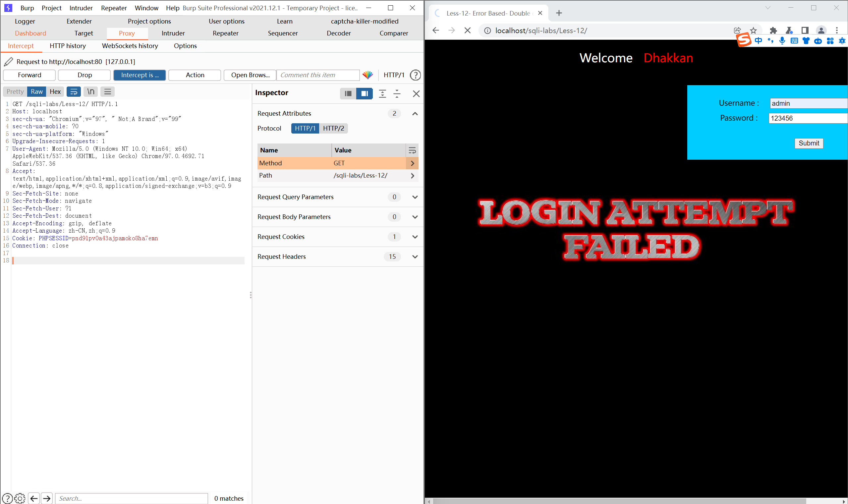Open the highlight color picker icon

coord(368,75)
